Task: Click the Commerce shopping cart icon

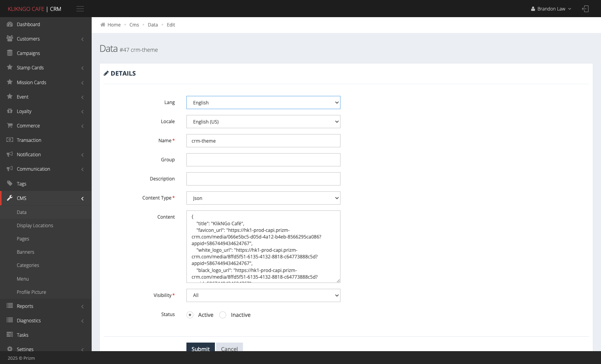Action: point(10,125)
